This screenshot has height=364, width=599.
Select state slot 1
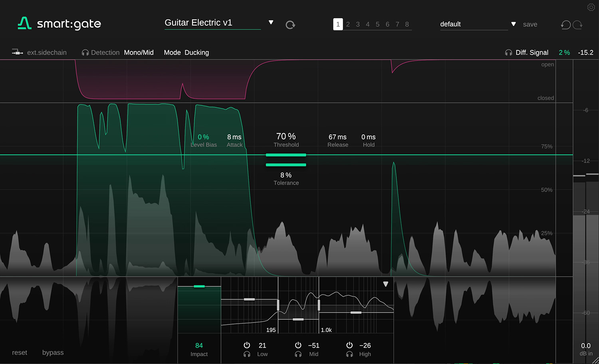pyautogui.click(x=338, y=24)
